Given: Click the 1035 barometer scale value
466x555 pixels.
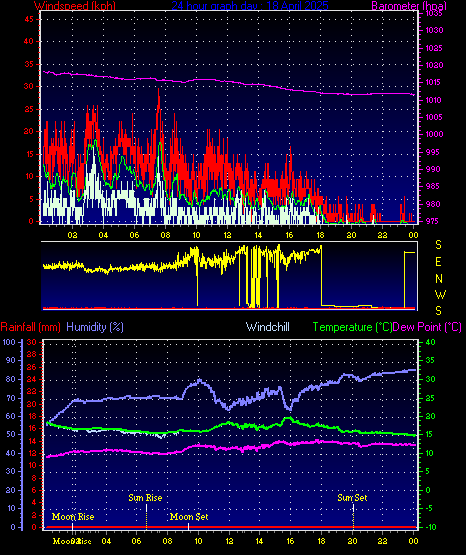Looking at the screenshot, I should [434, 13].
